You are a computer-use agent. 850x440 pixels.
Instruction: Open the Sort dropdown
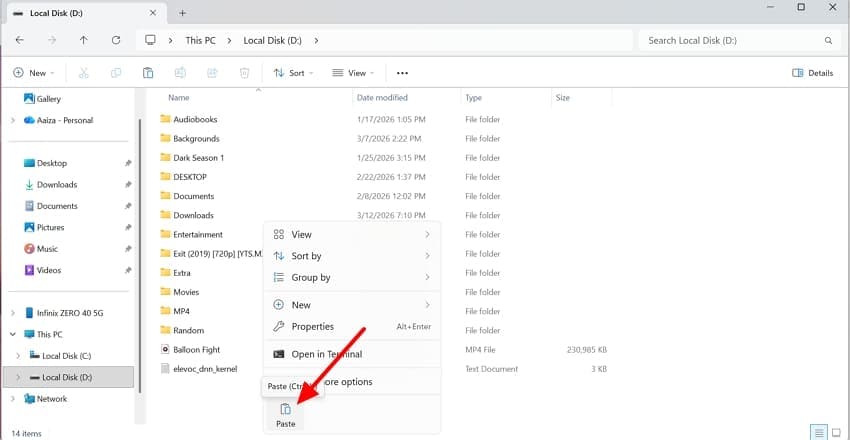click(293, 73)
